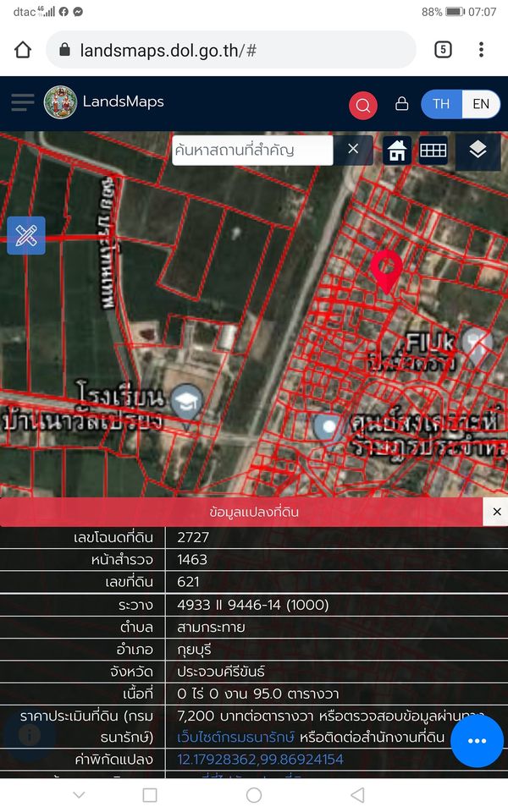The height and width of the screenshot is (812, 508).
Task: Open the LandsMaps hamburger menu
Action: pos(23,102)
